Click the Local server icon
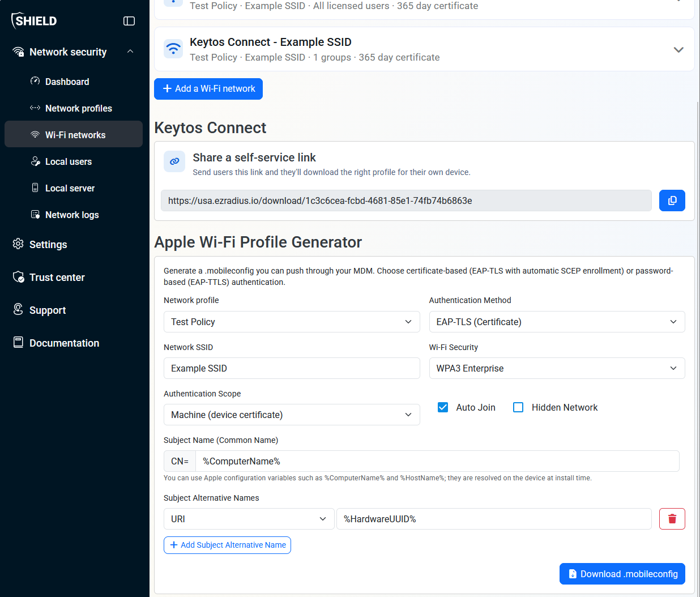The width and height of the screenshot is (700, 597). (35, 187)
